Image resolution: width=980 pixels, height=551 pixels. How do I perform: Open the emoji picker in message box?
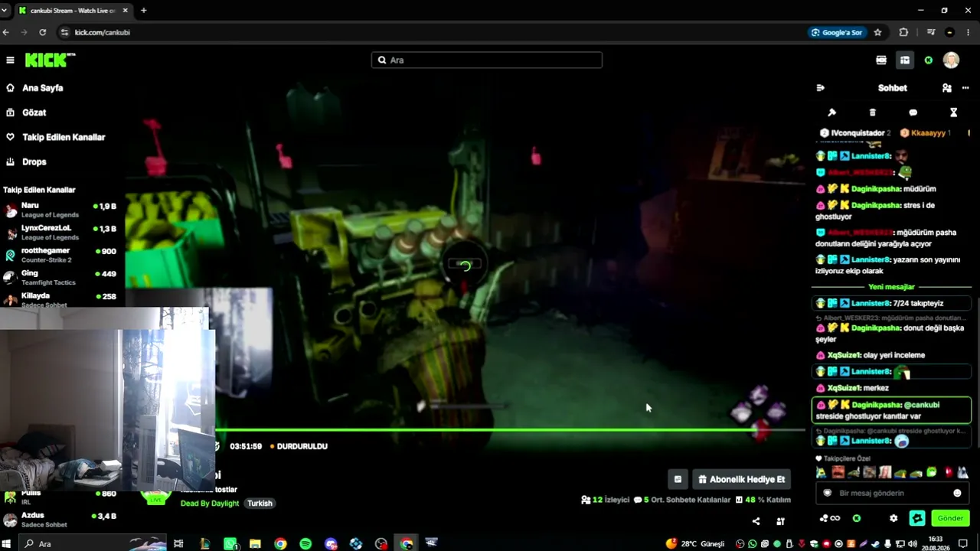[x=957, y=493]
